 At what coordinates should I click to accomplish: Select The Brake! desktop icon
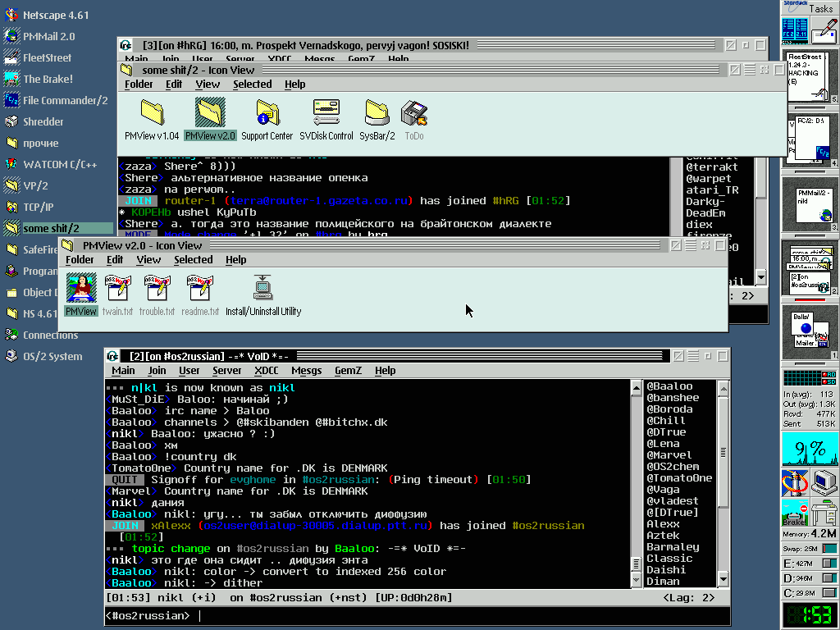[38, 80]
